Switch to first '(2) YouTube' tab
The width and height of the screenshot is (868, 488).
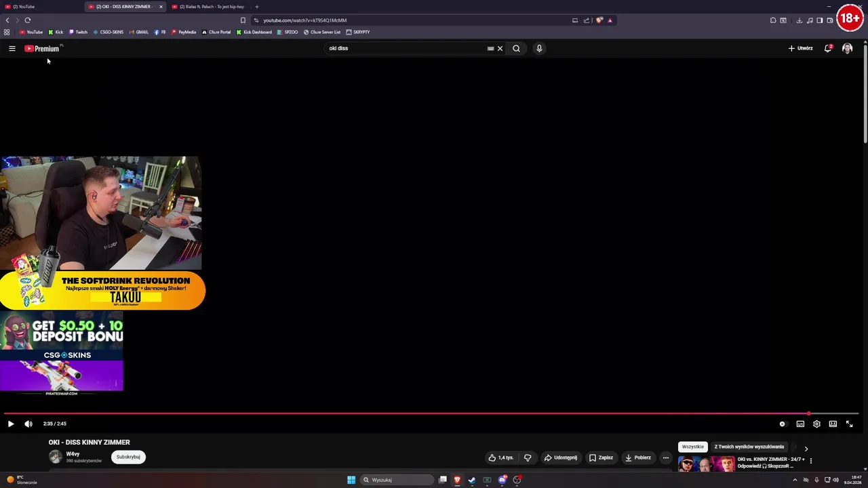pyautogui.click(x=42, y=7)
